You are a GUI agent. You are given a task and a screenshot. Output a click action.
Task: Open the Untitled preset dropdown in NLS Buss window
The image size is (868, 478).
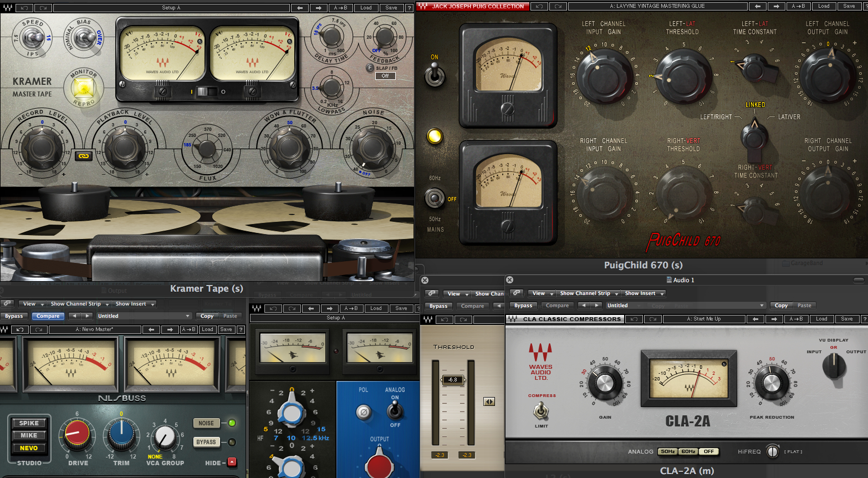pos(144,316)
